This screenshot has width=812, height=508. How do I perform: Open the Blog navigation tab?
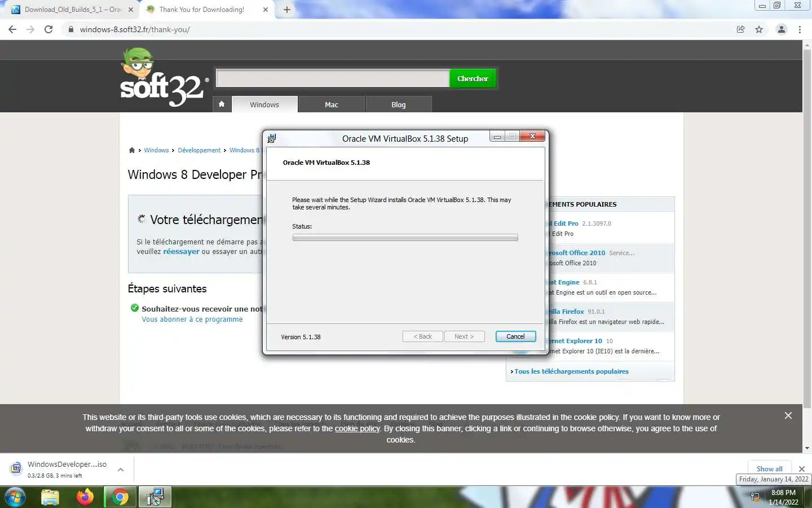399,104
